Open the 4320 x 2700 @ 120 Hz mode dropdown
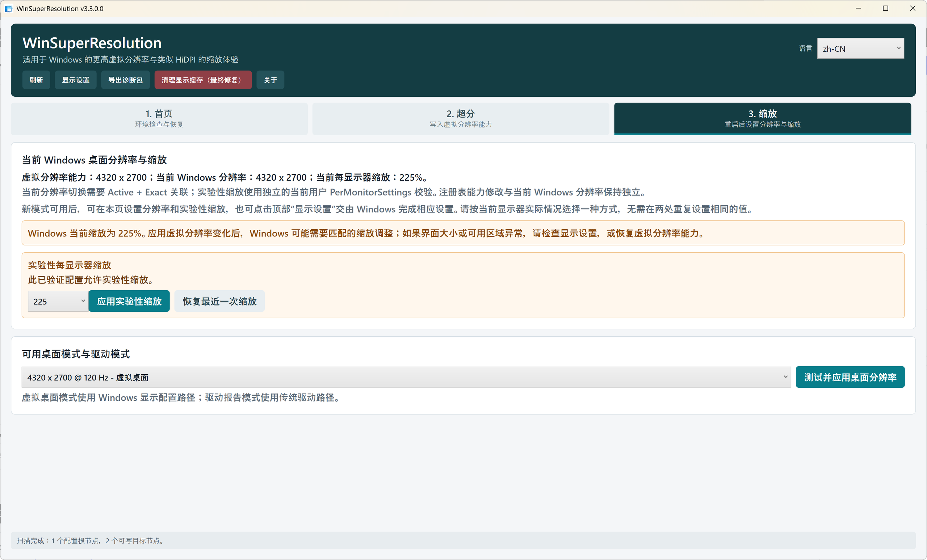The height and width of the screenshot is (560, 927). click(x=406, y=377)
